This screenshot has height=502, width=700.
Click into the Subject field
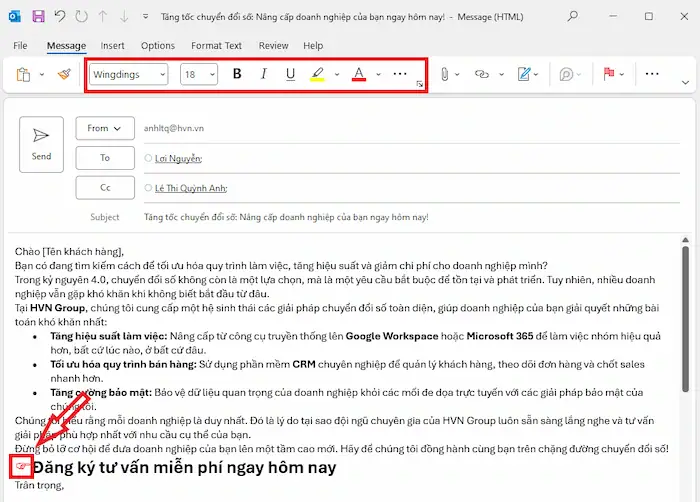coord(400,216)
